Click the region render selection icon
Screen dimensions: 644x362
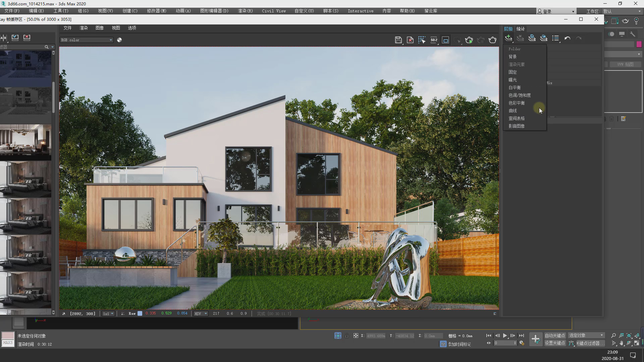(x=422, y=40)
